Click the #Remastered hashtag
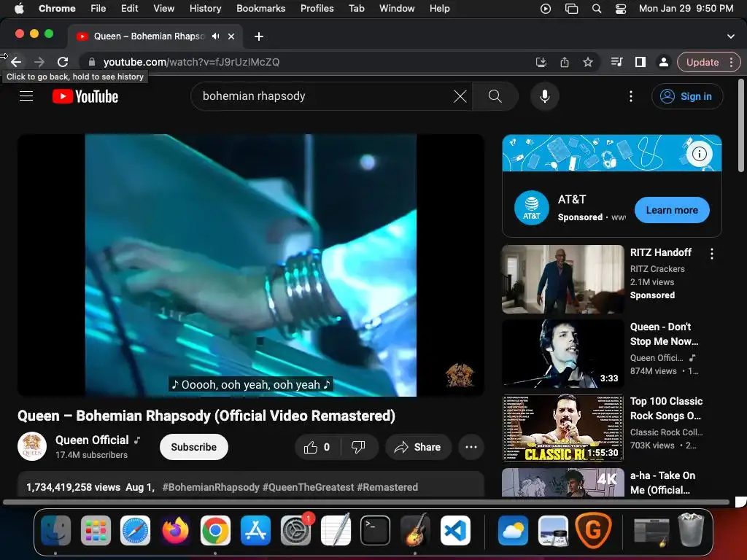This screenshot has height=560, width=747. tap(387, 487)
